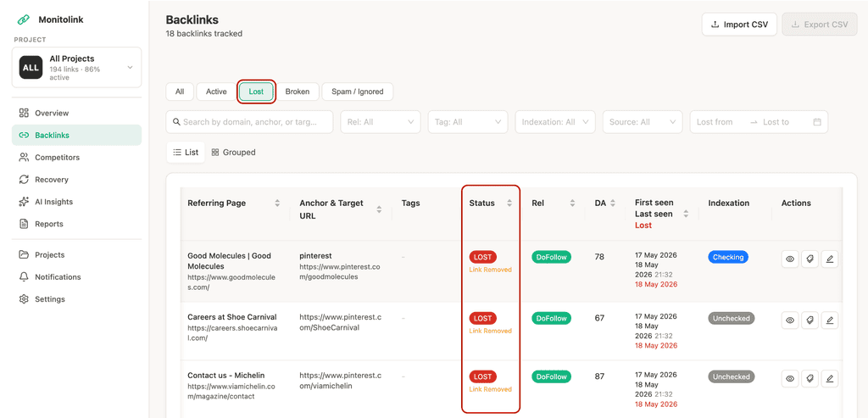Click LOST status badge for Good Molecules
This screenshot has width=868, height=418.
(482, 257)
